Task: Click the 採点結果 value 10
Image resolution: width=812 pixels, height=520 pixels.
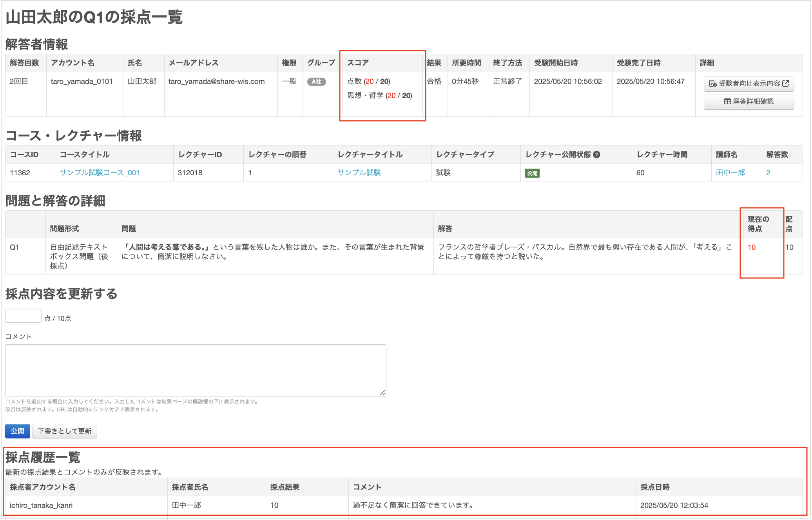Action: pyautogui.click(x=274, y=505)
